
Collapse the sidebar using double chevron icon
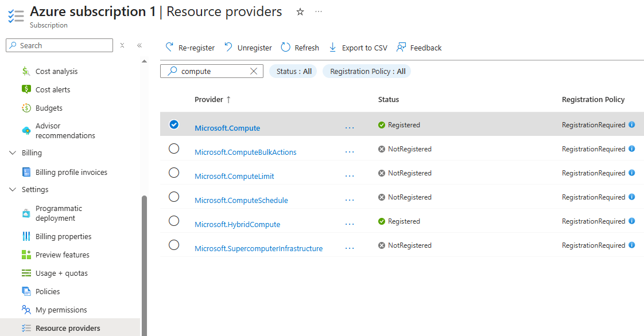[139, 45]
